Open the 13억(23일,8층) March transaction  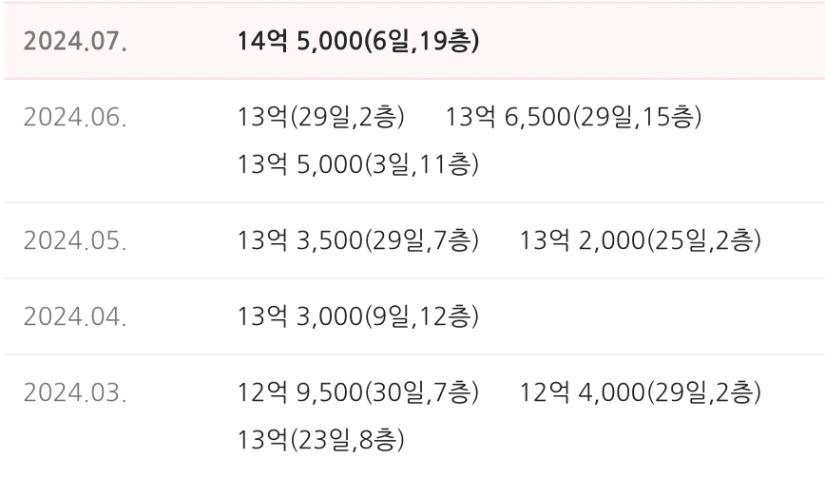point(321,440)
